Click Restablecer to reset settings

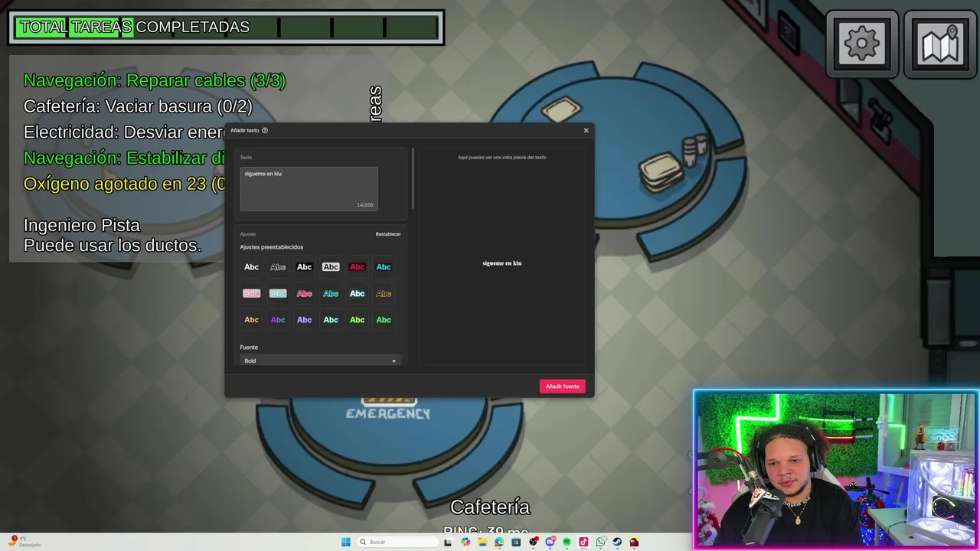coord(388,234)
